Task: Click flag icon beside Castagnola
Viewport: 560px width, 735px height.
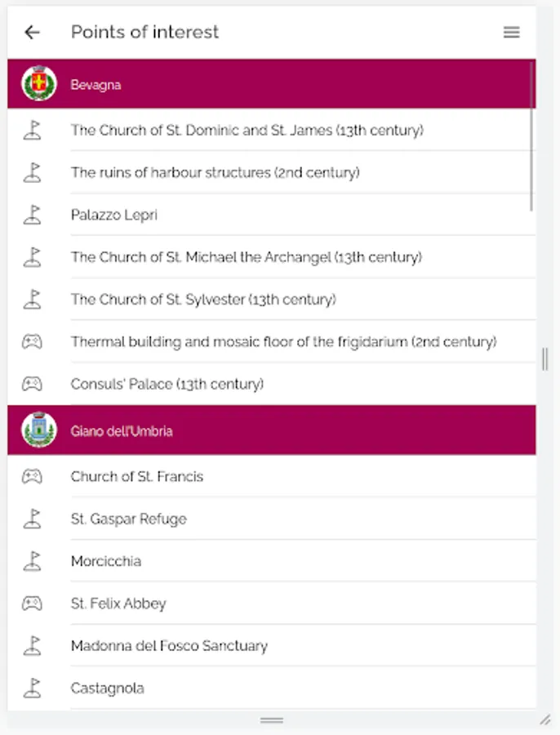Action: tap(32, 688)
